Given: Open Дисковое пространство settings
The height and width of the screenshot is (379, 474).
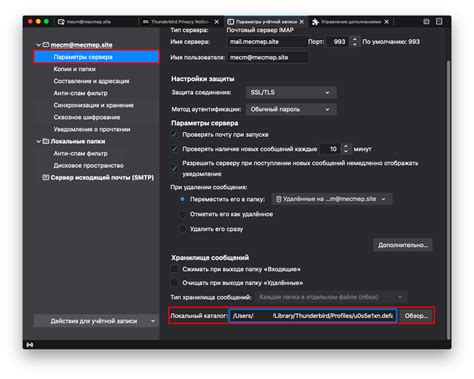Looking at the screenshot, I should tap(88, 165).
